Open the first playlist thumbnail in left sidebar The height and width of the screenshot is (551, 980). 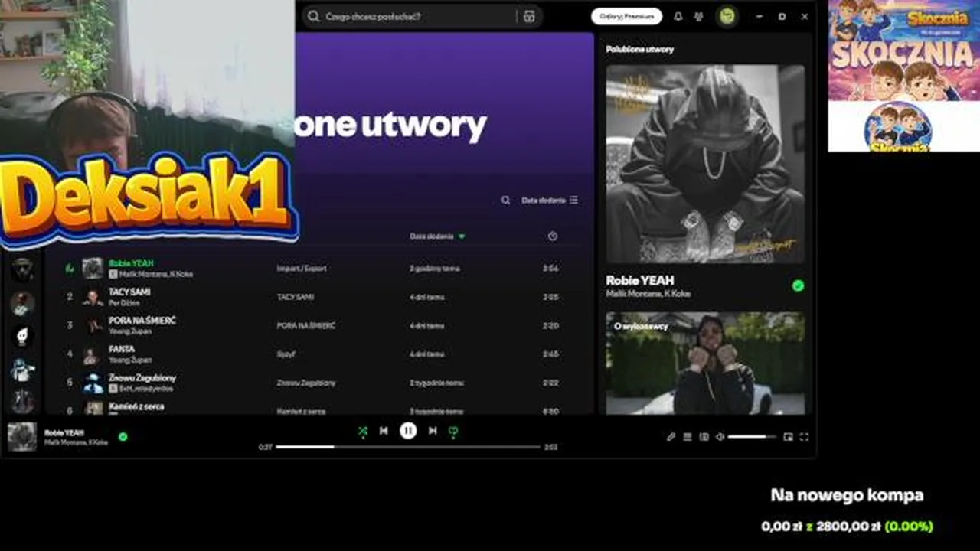(x=22, y=269)
